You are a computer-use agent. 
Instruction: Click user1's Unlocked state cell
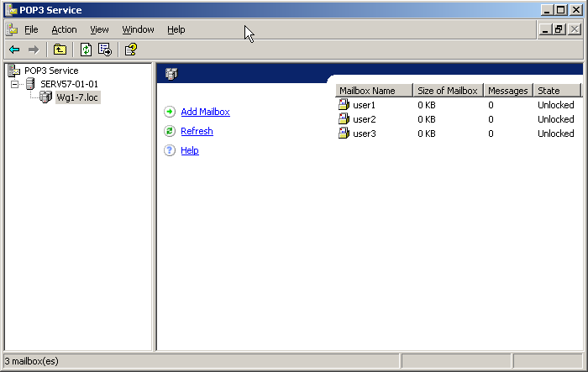[556, 105]
